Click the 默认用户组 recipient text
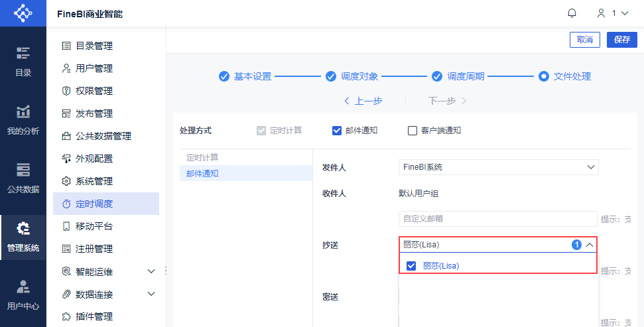This screenshot has width=644, height=327. pyautogui.click(x=419, y=194)
